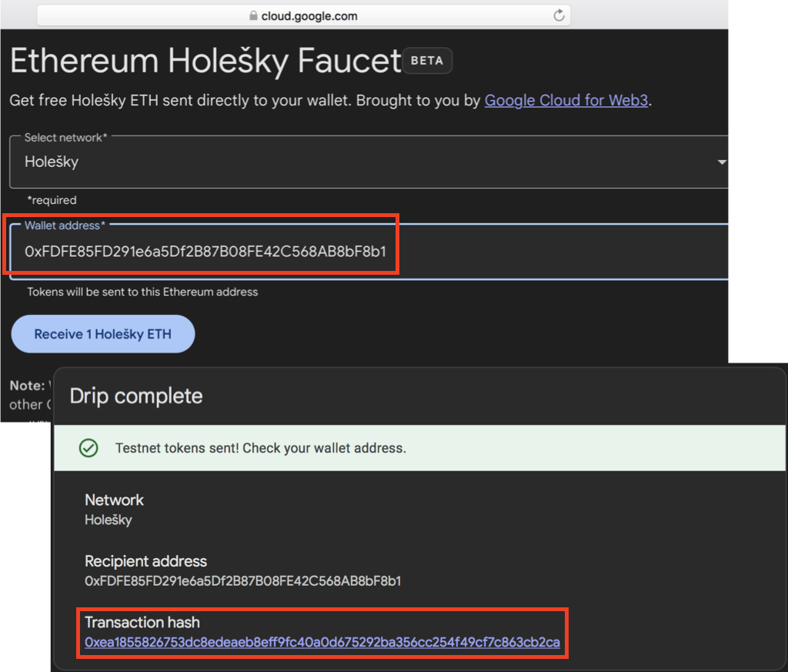Click the Transaction hash label

coord(142,622)
